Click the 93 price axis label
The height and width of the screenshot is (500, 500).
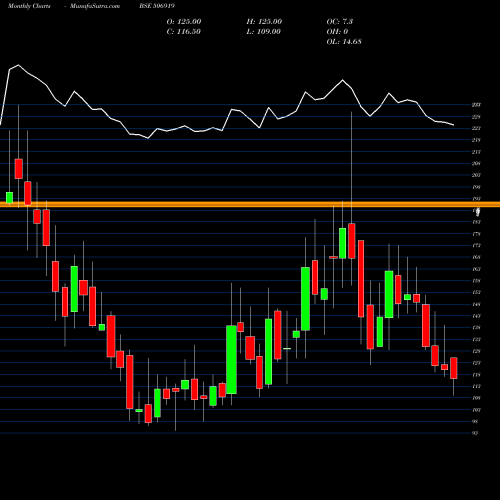pos(475,433)
